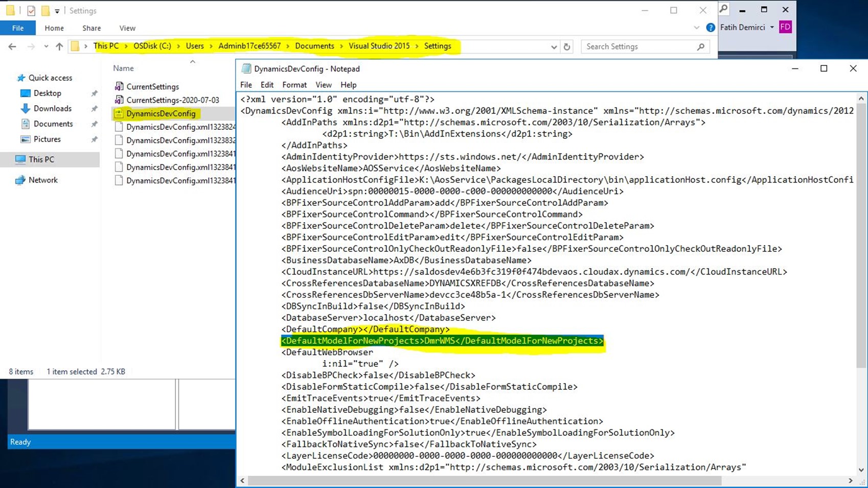Click This PC in the address breadcrumb
Screen dimensions: 868x488
click(x=106, y=46)
